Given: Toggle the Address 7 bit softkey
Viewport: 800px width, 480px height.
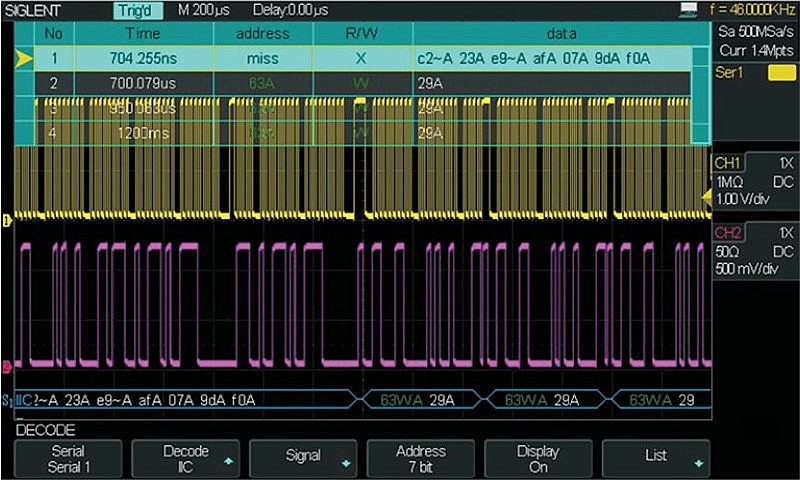Looking at the screenshot, I should [x=420, y=458].
